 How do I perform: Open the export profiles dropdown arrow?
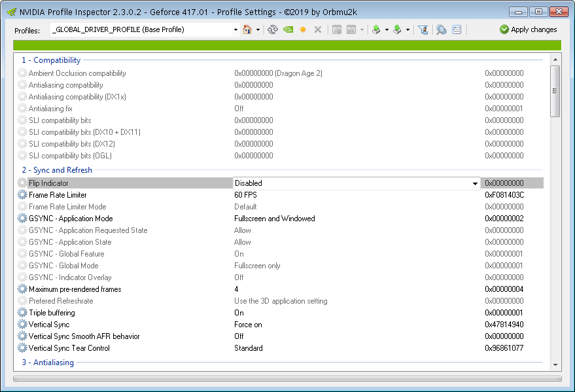(387, 29)
